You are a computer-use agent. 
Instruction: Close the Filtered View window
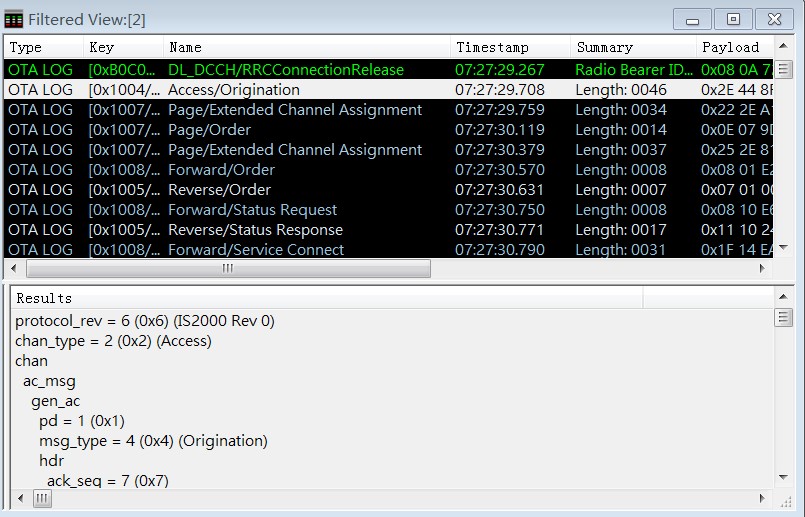click(774, 20)
